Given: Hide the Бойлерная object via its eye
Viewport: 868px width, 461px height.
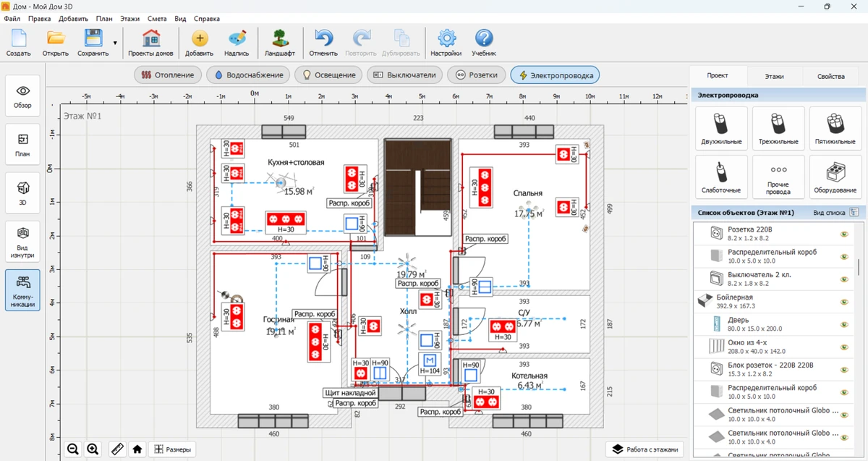Looking at the screenshot, I should 843,301.
